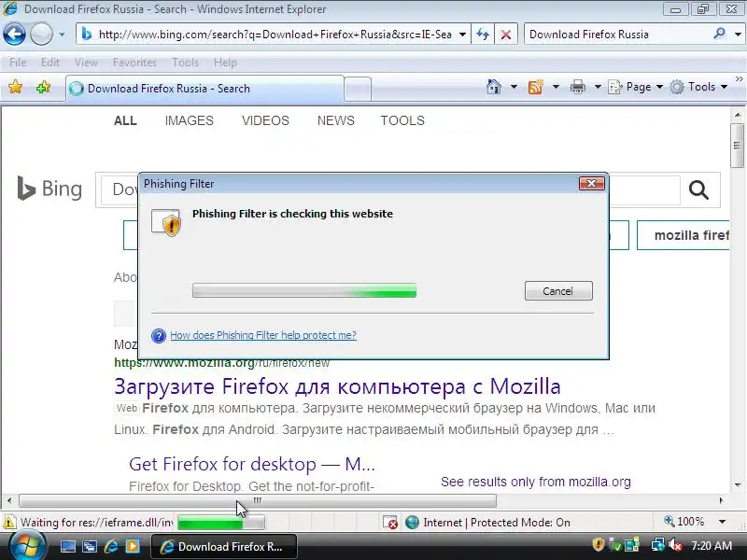
Task: Open the Загрузите Firefox для компьютера result
Action: point(337,386)
